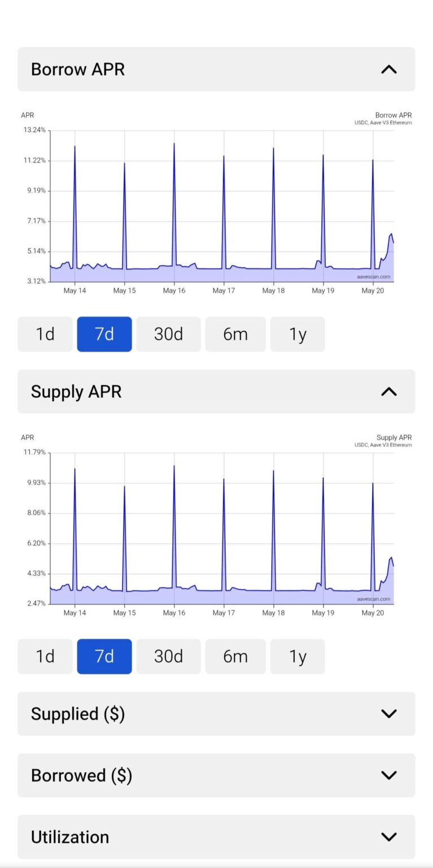
Task: Expand the Supplied ($) section
Action: coord(216,714)
